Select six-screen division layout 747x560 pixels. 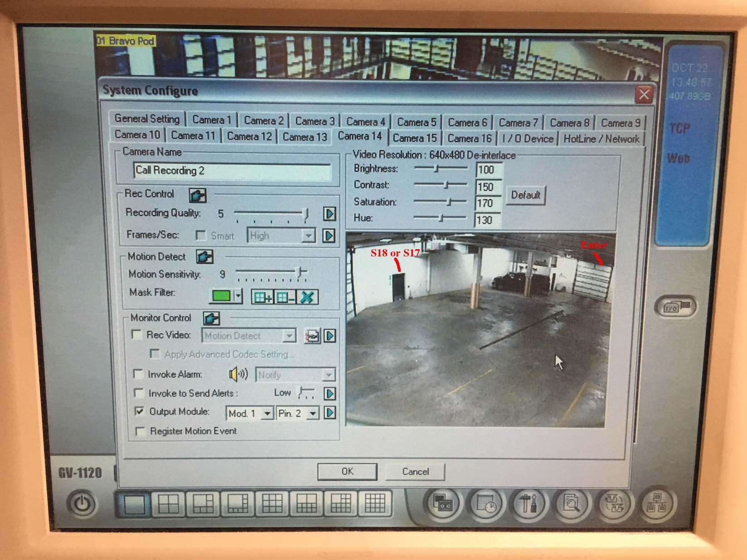[x=203, y=503]
